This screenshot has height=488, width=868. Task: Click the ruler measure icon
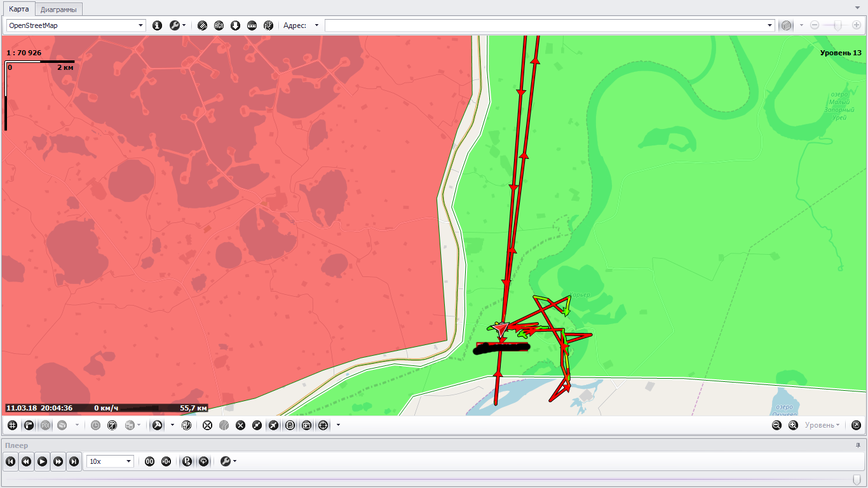[252, 25]
